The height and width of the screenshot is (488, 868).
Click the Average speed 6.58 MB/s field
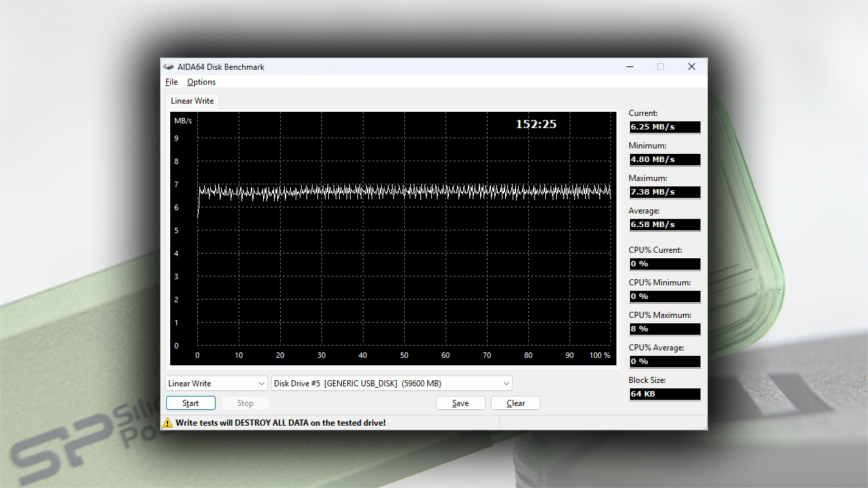pyautogui.click(x=664, y=224)
